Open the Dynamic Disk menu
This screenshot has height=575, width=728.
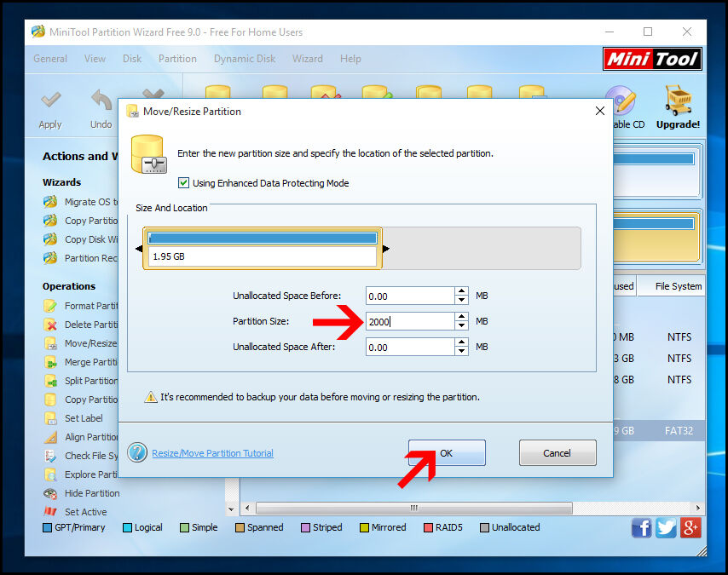[x=245, y=59]
